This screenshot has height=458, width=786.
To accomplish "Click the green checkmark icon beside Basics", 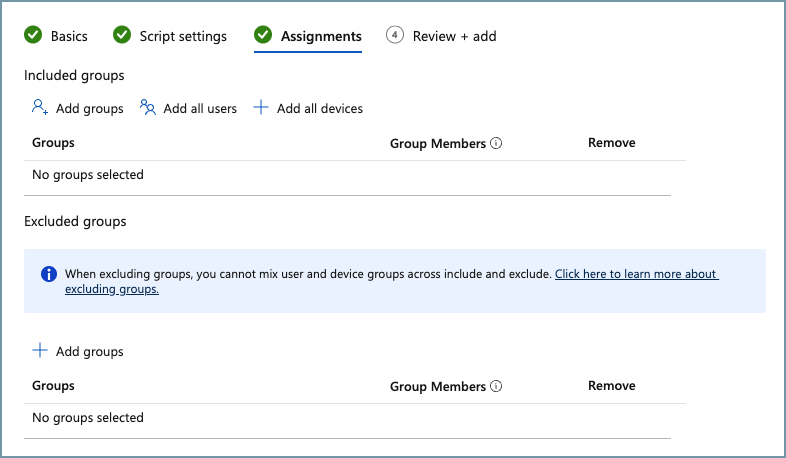I will tap(33, 36).
